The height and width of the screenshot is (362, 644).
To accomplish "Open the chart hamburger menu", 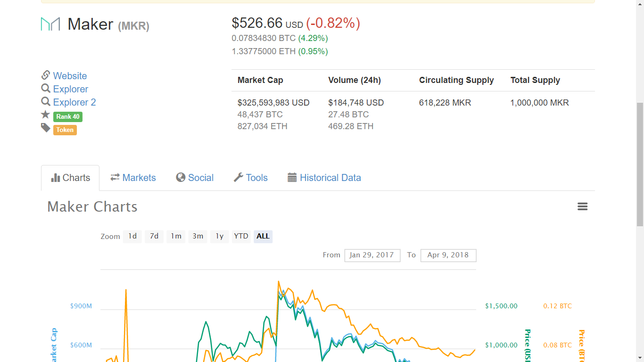I will point(582,206).
